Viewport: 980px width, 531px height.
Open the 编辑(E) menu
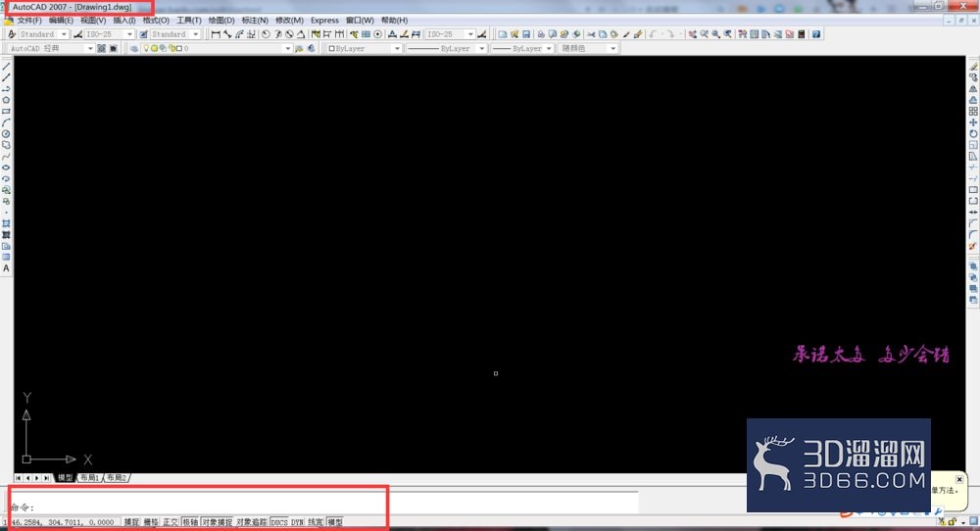(x=61, y=21)
